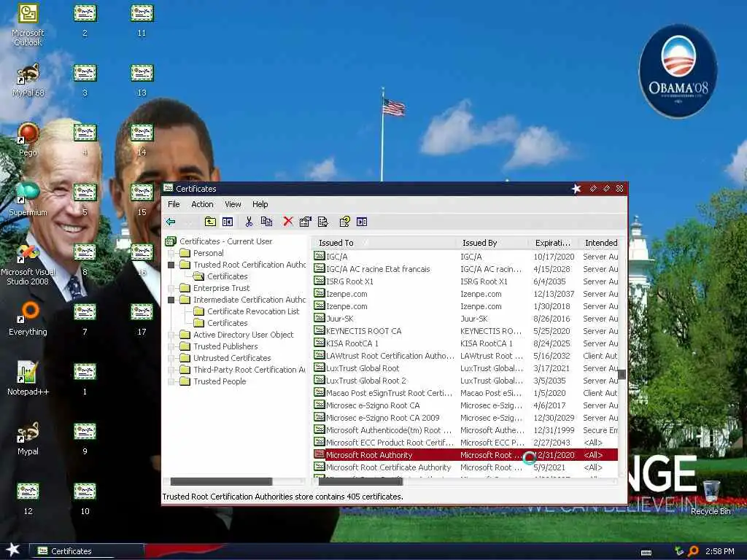This screenshot has height=560, width=747.
Task: Open the View menu
Action: (x=233, y=204)
